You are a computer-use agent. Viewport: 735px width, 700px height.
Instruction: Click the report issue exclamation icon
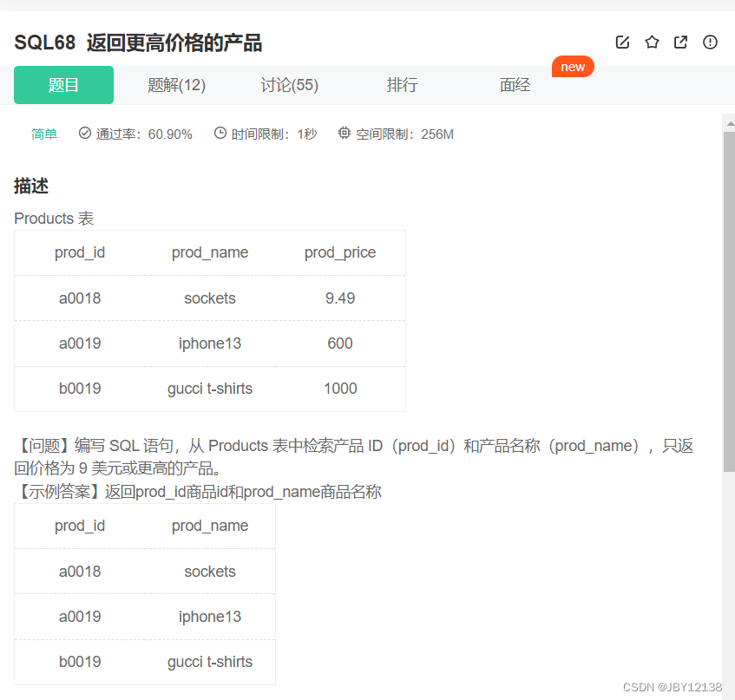tap(710, 42)
